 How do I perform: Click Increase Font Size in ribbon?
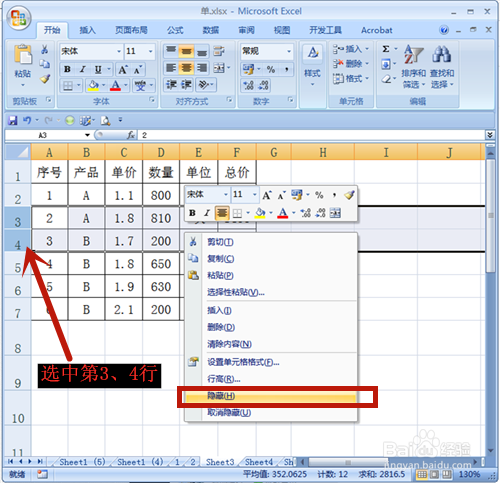[x=123, y=70]
